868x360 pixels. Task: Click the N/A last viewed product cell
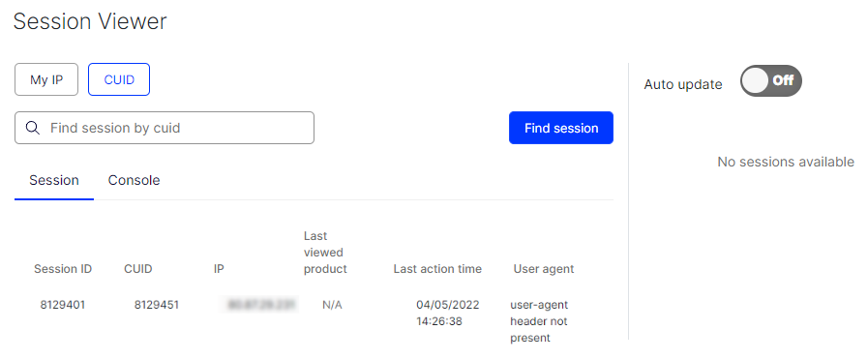tap(332, 305)
